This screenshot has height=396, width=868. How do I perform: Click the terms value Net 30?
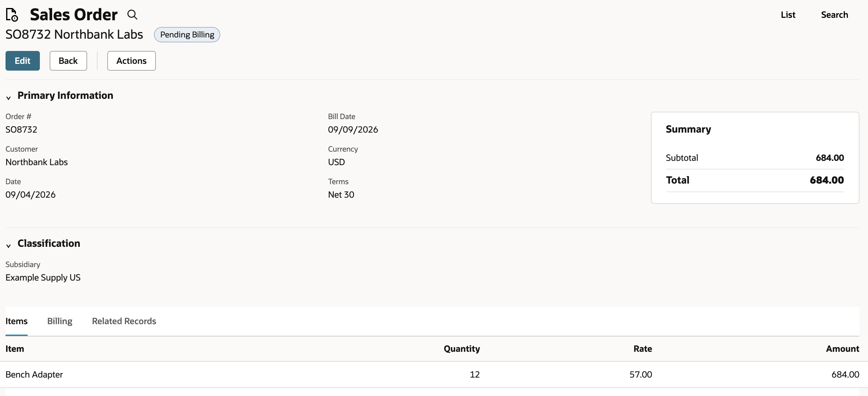(x=341, y=195)
